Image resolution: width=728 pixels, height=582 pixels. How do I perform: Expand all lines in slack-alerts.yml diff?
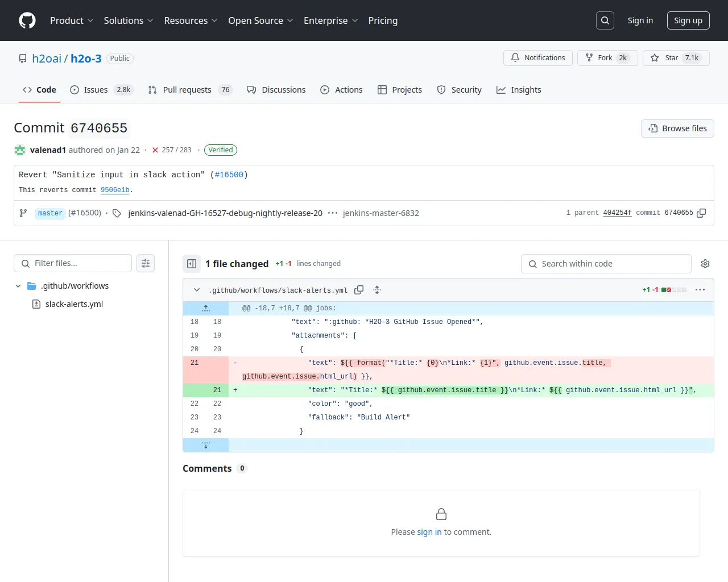(377, 290)
